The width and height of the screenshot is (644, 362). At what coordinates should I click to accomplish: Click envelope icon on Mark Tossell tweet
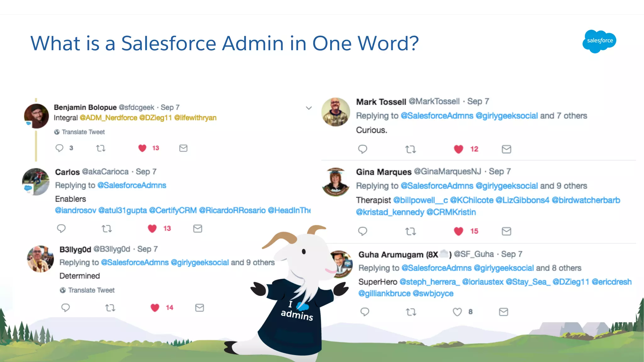click(506, 149)
